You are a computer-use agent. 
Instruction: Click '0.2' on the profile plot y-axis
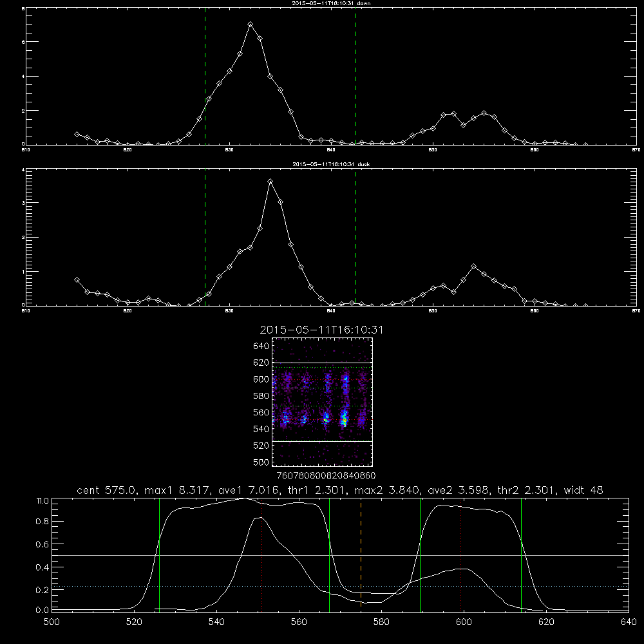point(43,590)
